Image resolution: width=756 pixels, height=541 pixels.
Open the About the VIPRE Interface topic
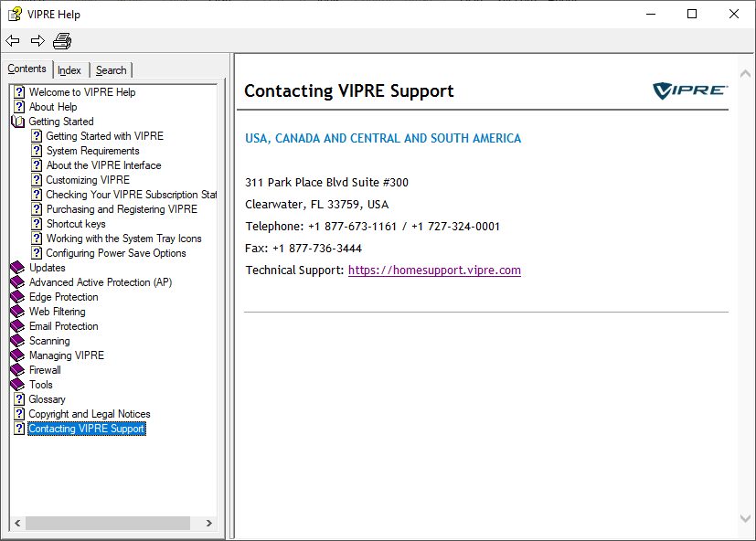(103, 165)
